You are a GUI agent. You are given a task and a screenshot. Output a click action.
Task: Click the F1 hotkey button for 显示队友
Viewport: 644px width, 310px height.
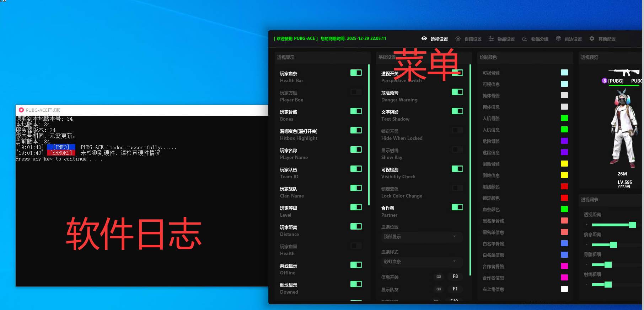point(455,289)
